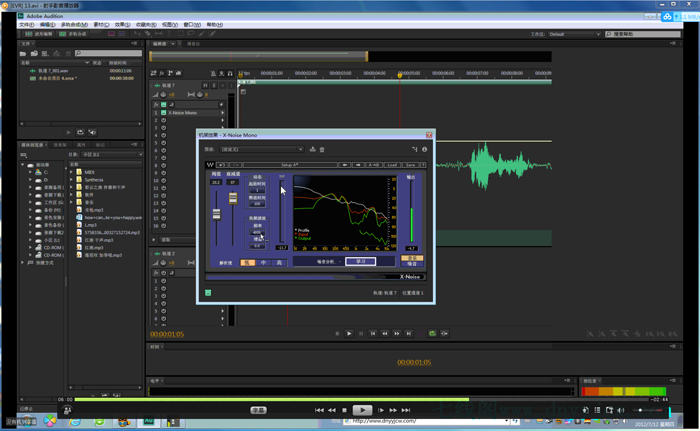Screen dimensions: 700x431
Task: Toggle the rack power for track 7
Action: (163, 105)
